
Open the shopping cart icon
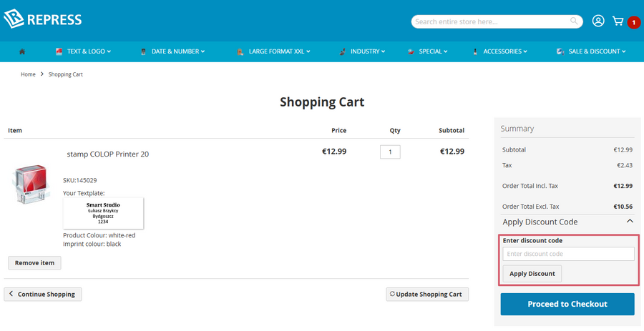(x=618, y=21)
